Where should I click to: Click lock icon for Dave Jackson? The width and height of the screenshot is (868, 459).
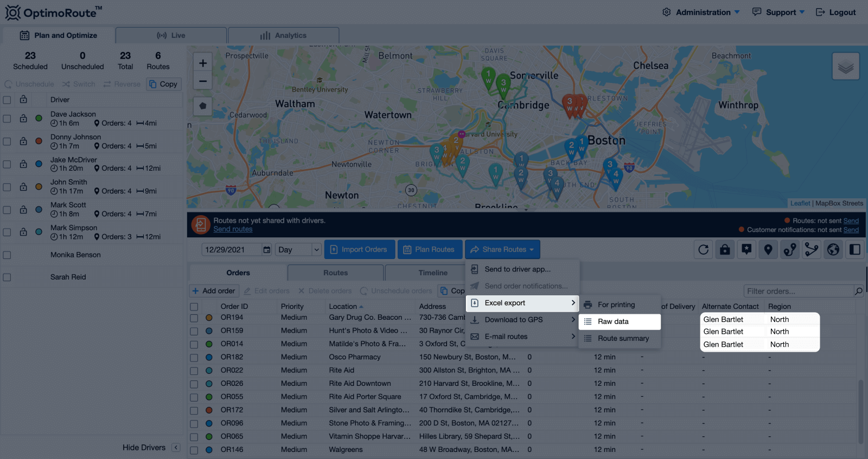[x=23, y=118]
